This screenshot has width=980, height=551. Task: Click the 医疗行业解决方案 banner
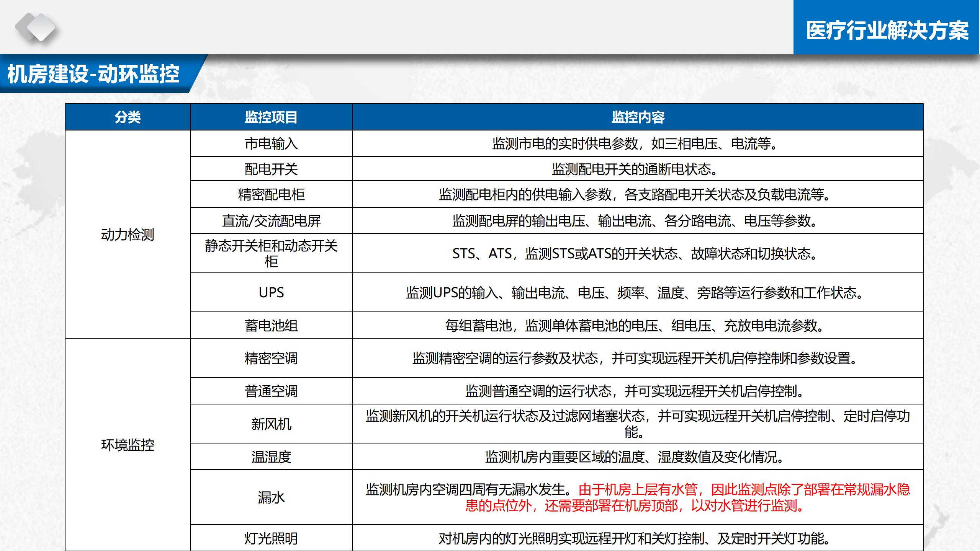(887, 30)
